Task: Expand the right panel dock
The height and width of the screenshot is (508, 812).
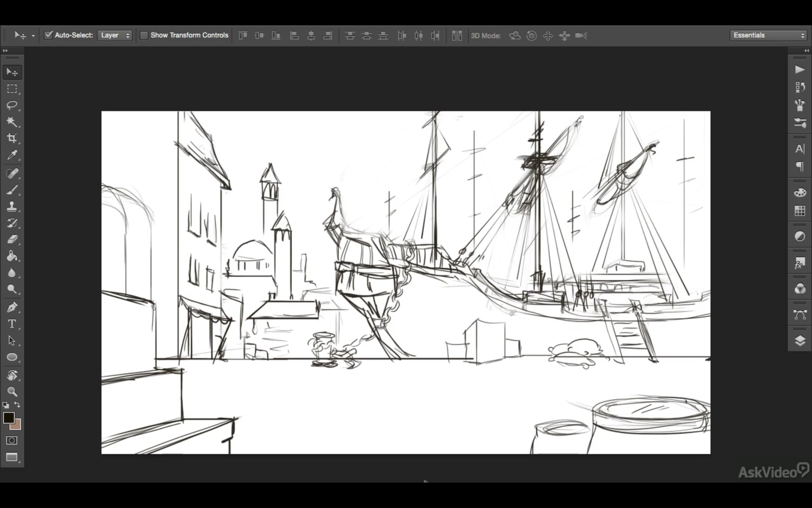Action: [x=807, y=50]
